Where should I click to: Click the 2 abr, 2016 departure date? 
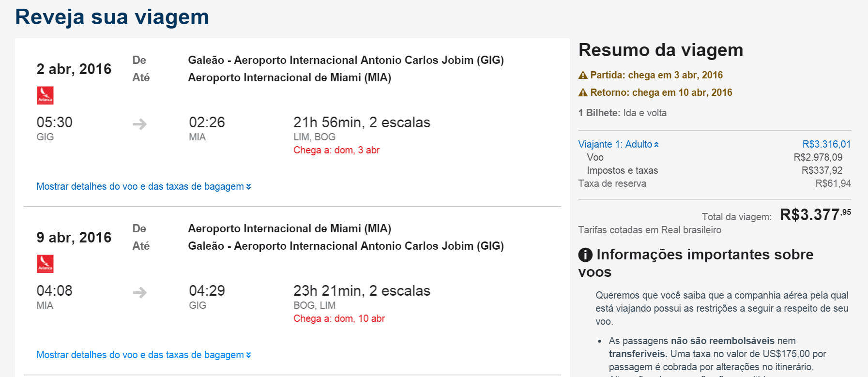point(74,69)
